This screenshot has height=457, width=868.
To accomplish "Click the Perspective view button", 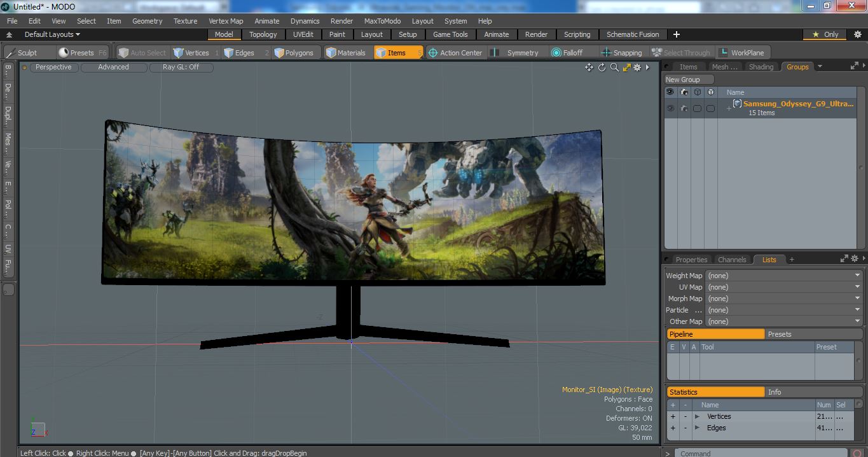I will click(x=53, y=67).
